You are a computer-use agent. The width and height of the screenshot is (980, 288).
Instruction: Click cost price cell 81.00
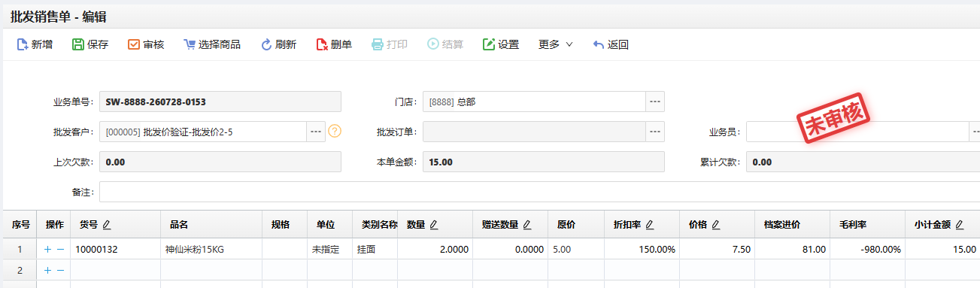[793, 249]
